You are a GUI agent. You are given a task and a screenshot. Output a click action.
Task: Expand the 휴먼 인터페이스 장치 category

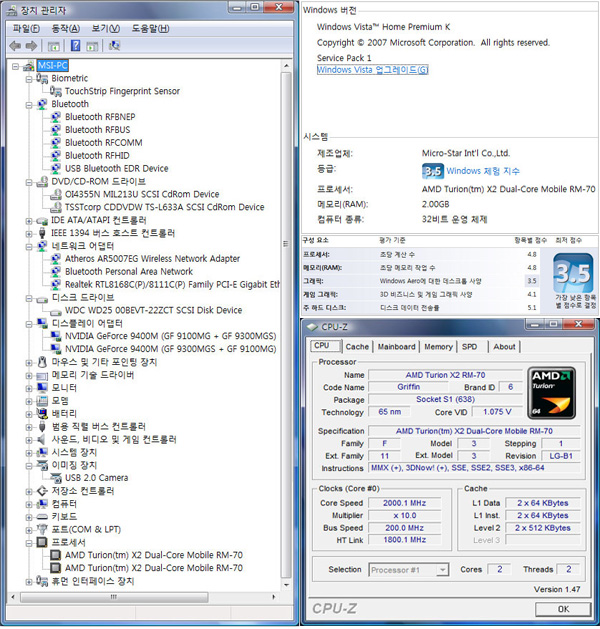tap(29, 582)
